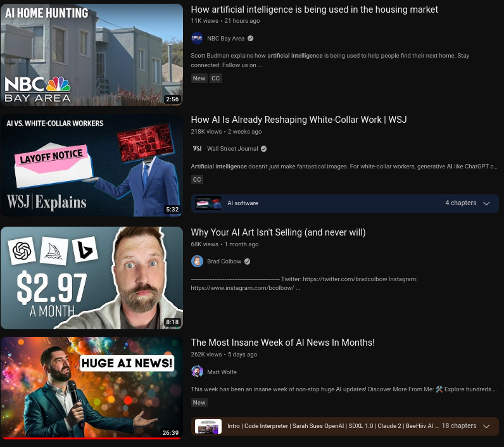Click verified badge next to NBC Bay Area
This screenshot has height=447, width=504.
[250, 38]
